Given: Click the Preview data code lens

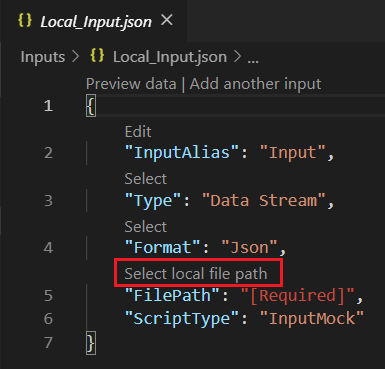Looking at the screenshot, I should [x=131, y=84].
